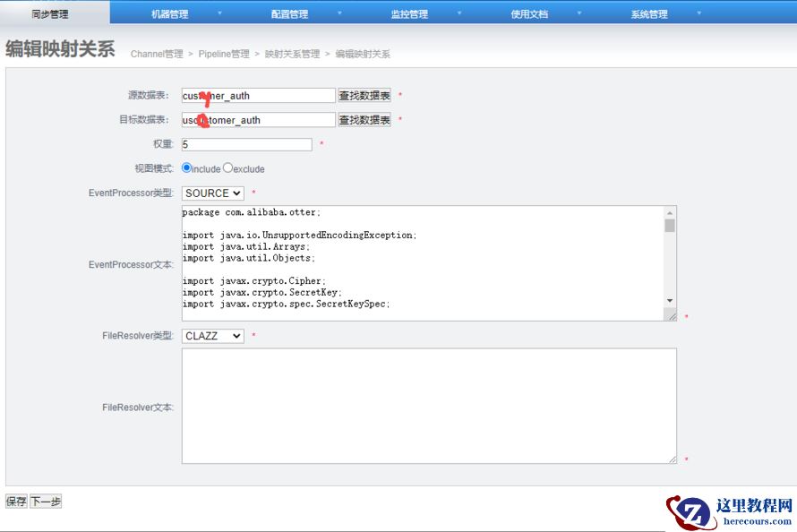Open the 系统管理 menu
Viewport: 797px width, 532px height.
pos(649,14)
